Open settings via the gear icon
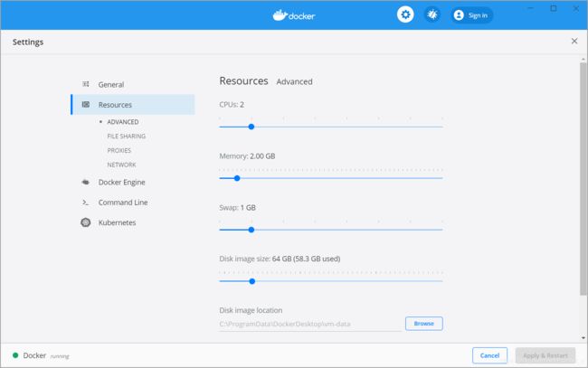588x368 pixels. [405, 14]
